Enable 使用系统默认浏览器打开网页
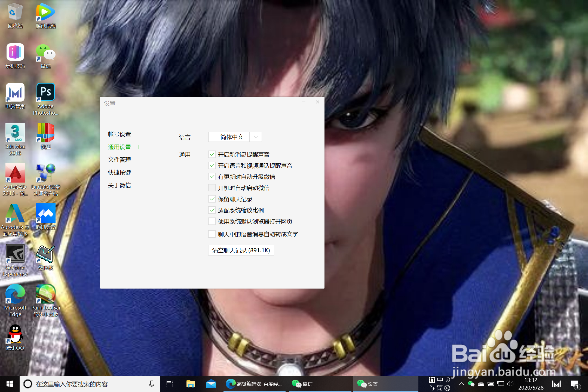Viewport: 588px width, 392px height. click(x=212, y=221)
